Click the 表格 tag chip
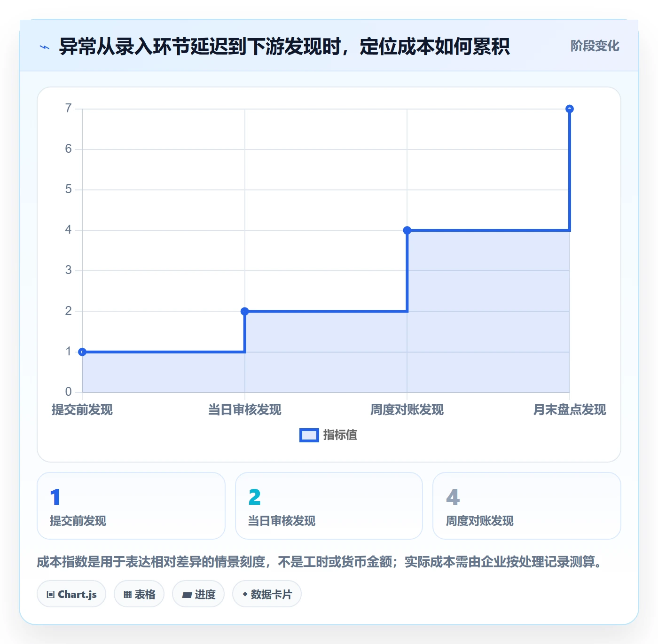The image size is (658, 644). click(139, 594)
